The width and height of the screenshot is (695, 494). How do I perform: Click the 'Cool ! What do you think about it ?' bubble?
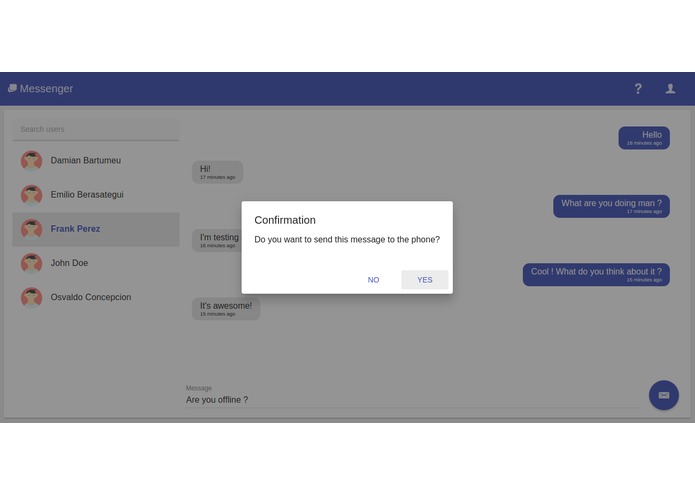[x=596, y=274]
